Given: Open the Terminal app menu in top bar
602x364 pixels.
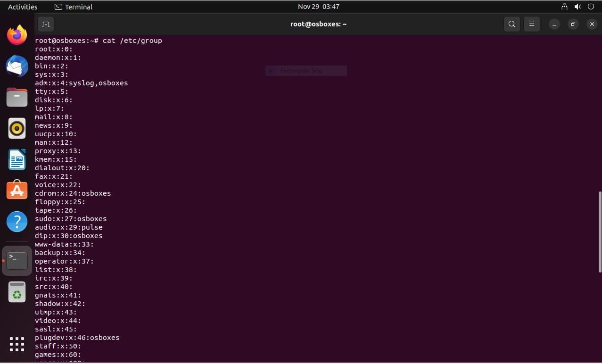Looking at the screenshot, I should point(74,7).
